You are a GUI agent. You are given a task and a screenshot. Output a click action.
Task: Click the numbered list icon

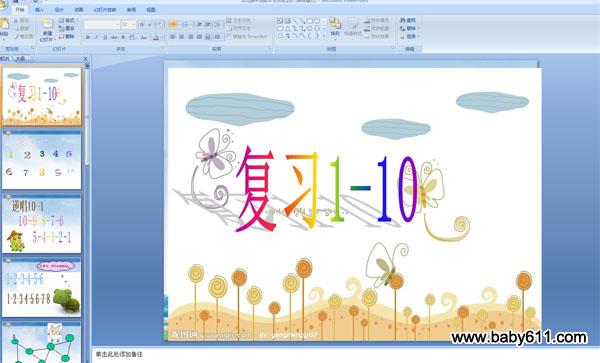point(186,24)
